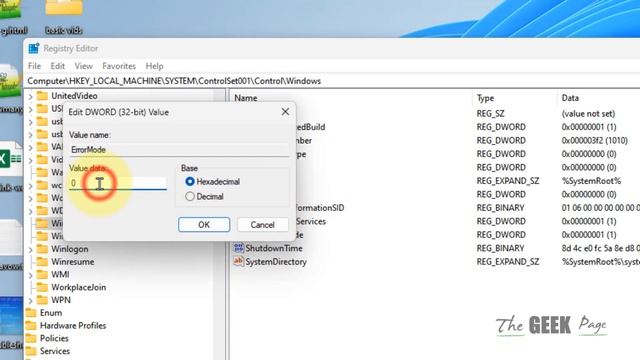Click the ShutdownTime binary value icon
Viewport: 640px width, 360px height.
click(x=238, y=248)
